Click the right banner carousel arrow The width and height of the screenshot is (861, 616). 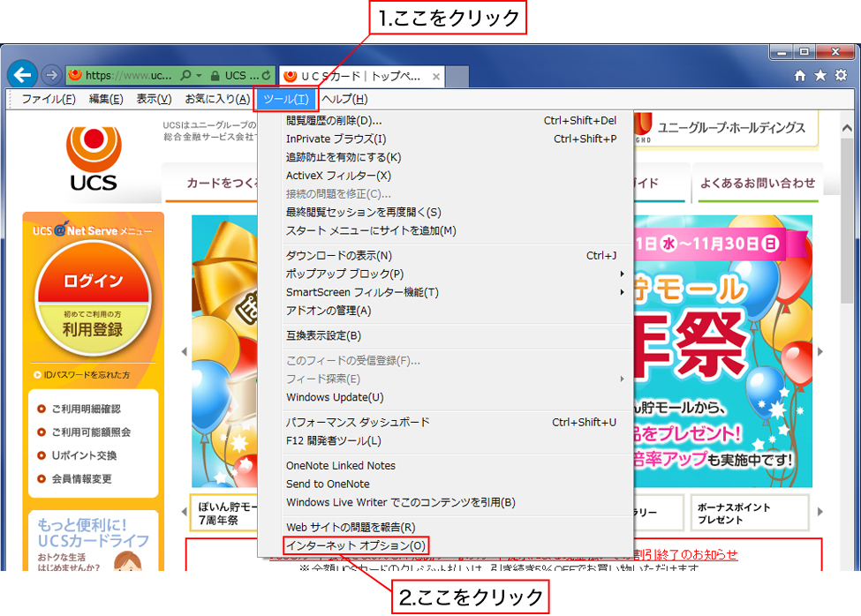pyautogui.click(x=820, y=351)
